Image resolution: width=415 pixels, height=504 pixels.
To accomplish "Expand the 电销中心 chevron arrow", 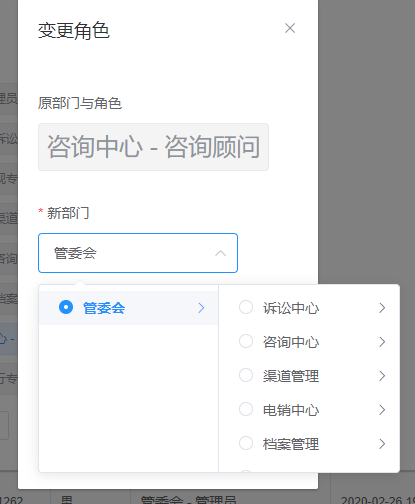I will tap(382, 410).
